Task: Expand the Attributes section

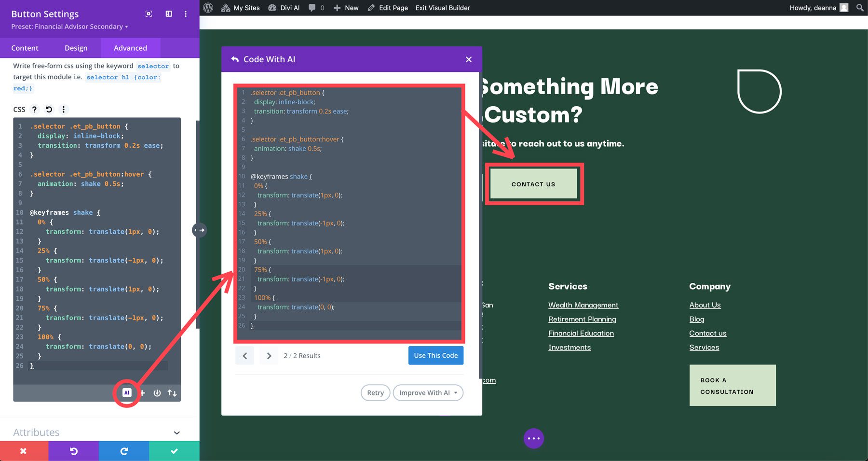Action: 96,433
